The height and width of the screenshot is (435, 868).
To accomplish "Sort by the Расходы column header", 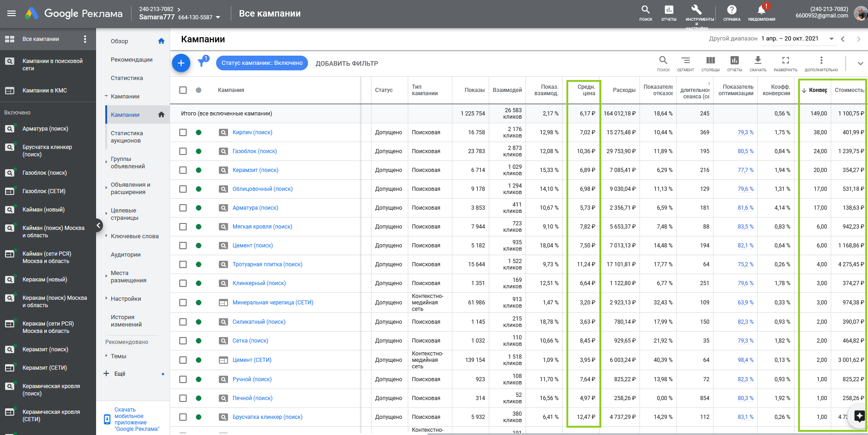I will coord(624,90).
